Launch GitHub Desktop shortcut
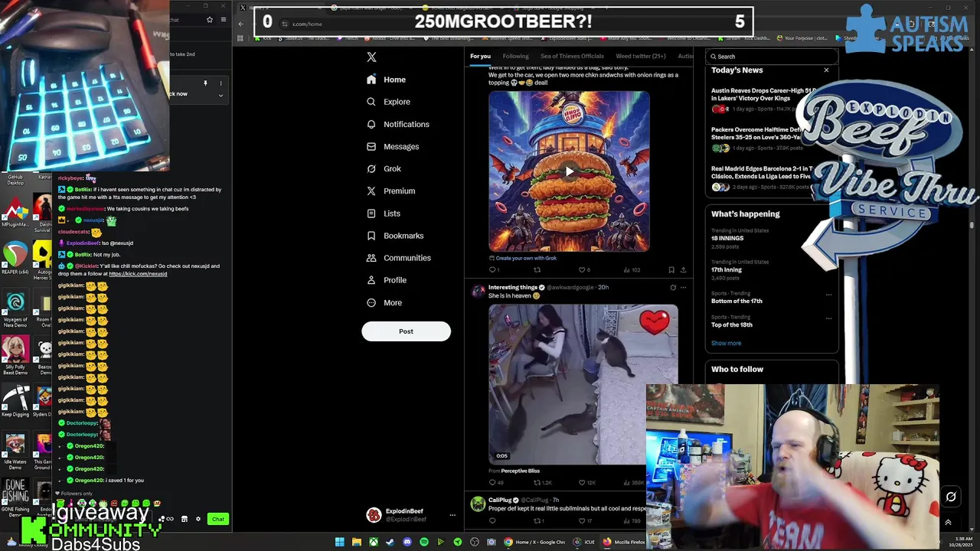Image resolution: width=980 pixels, height=551 pixels. pyautogui.click(x=15, y=180)
